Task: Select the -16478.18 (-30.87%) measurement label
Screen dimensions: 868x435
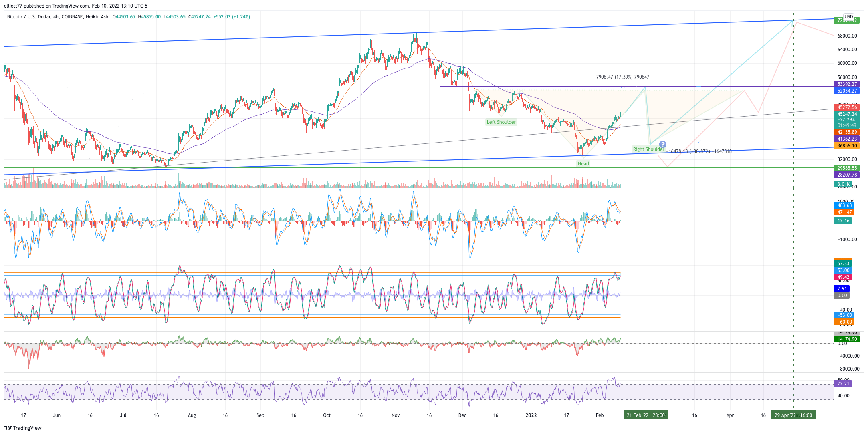Action: coord(699,151)
